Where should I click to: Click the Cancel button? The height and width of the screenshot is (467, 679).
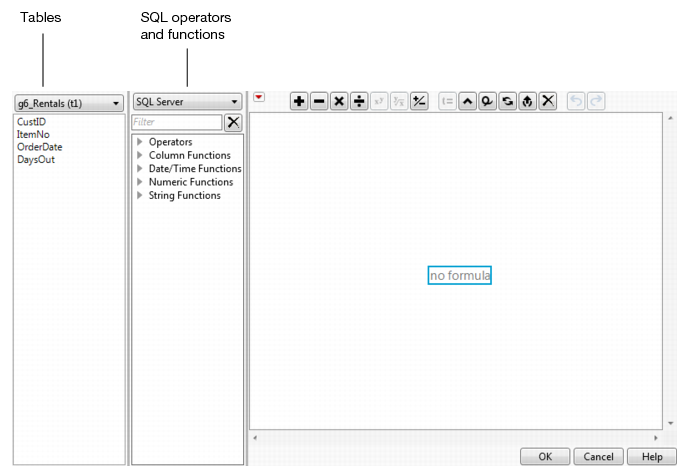pyautogui.click(x=598, y=457)
